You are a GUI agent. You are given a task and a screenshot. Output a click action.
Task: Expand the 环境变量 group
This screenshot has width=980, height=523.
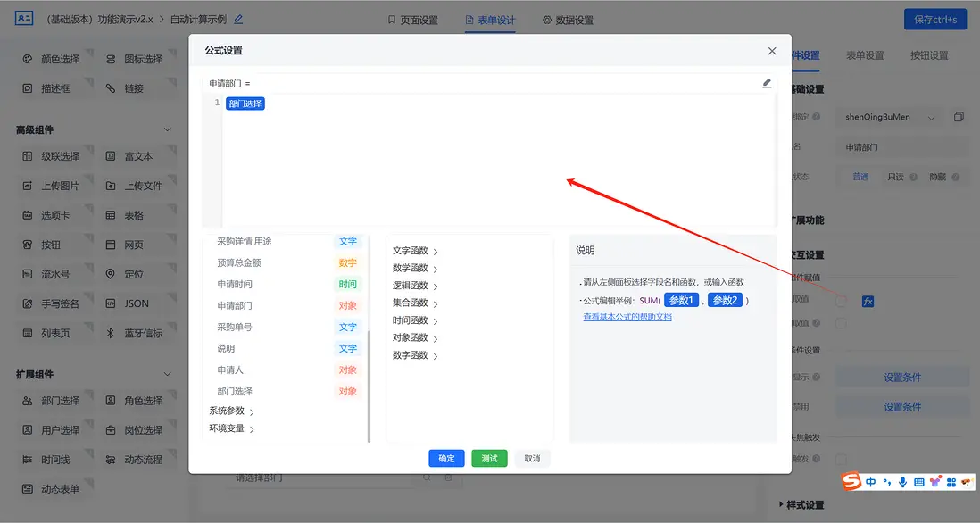coord(231,428)
